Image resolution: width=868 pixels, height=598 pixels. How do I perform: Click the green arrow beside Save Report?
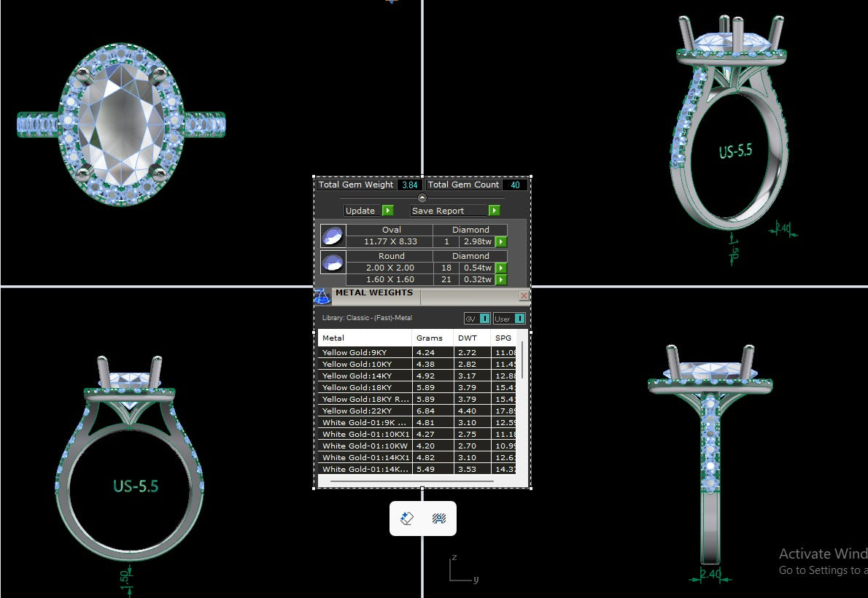[495, 211]
